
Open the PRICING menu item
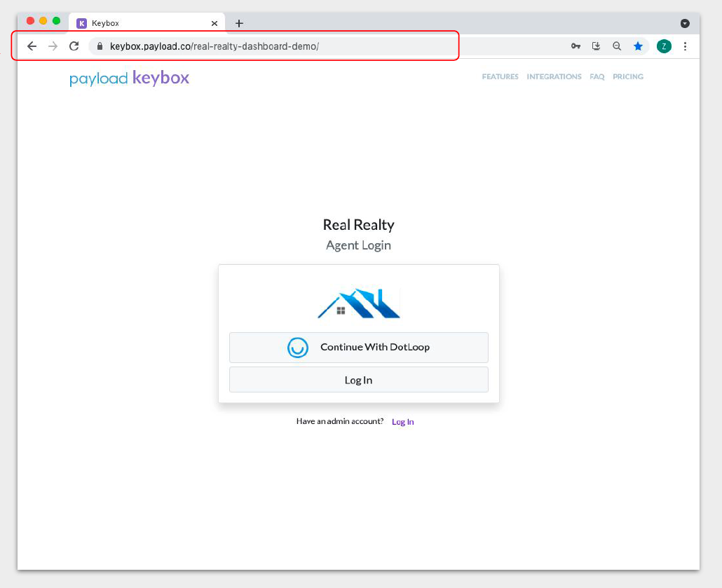point(627,76)
